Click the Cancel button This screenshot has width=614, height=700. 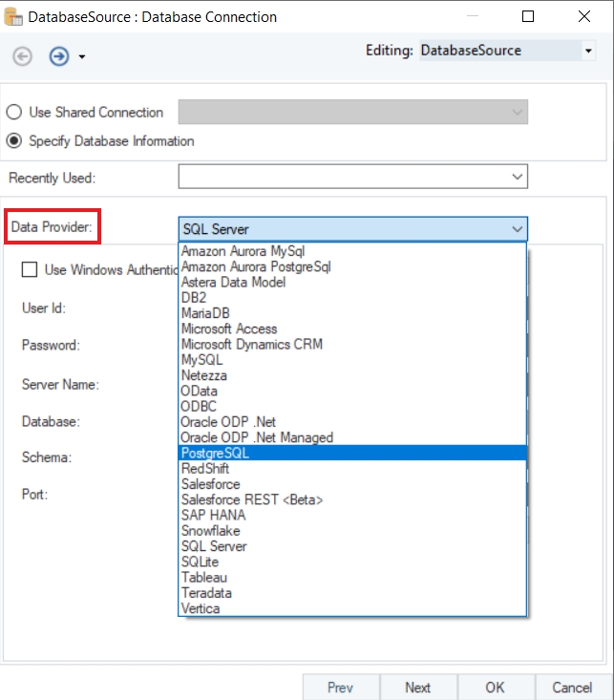[571, 687]
